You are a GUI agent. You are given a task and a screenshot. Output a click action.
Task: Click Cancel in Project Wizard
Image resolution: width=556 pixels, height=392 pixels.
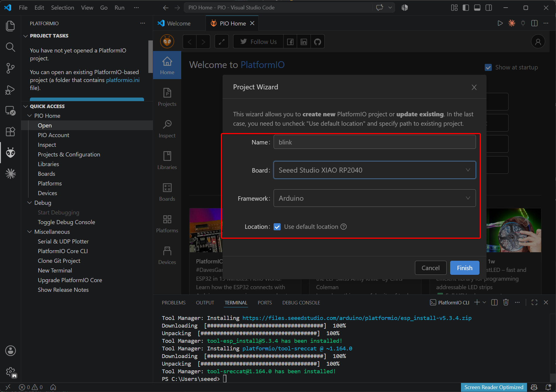(x=430, y=268)
